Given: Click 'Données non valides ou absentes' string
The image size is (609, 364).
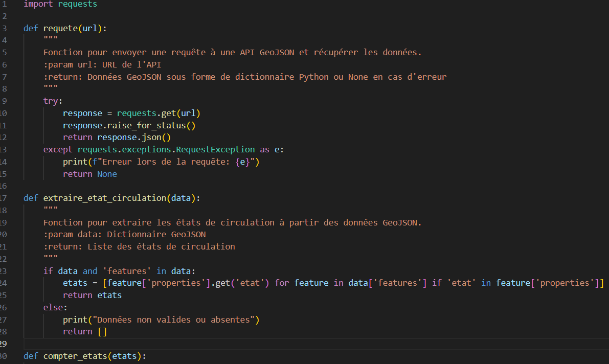Looking at the screenshot, I should 171,320.
